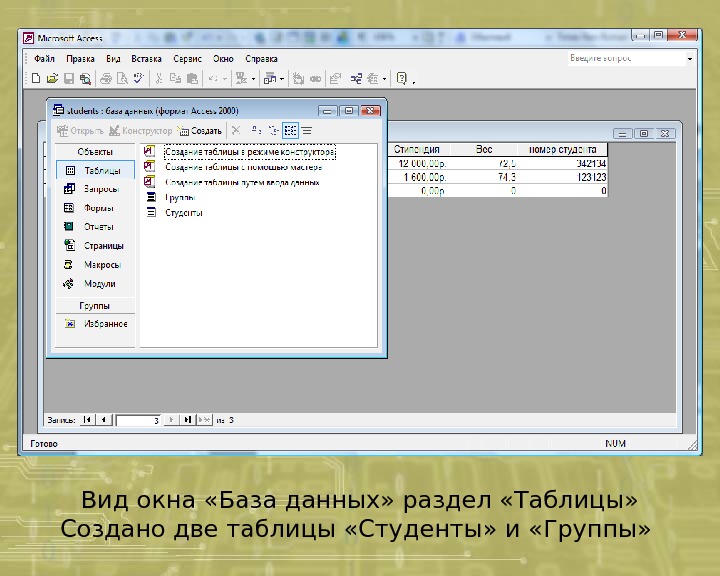720x576 pixels.
Task: Click the Open folder toolbar icon
Action: [x=52, y=79]
